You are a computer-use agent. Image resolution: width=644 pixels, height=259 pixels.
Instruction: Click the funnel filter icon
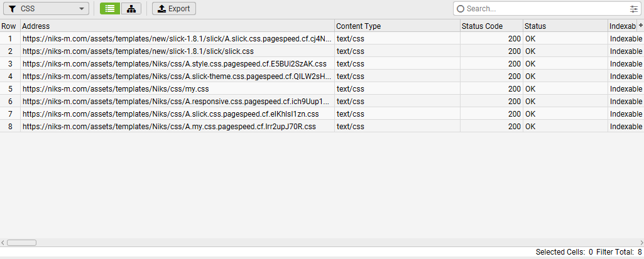(x=13, y=9)
